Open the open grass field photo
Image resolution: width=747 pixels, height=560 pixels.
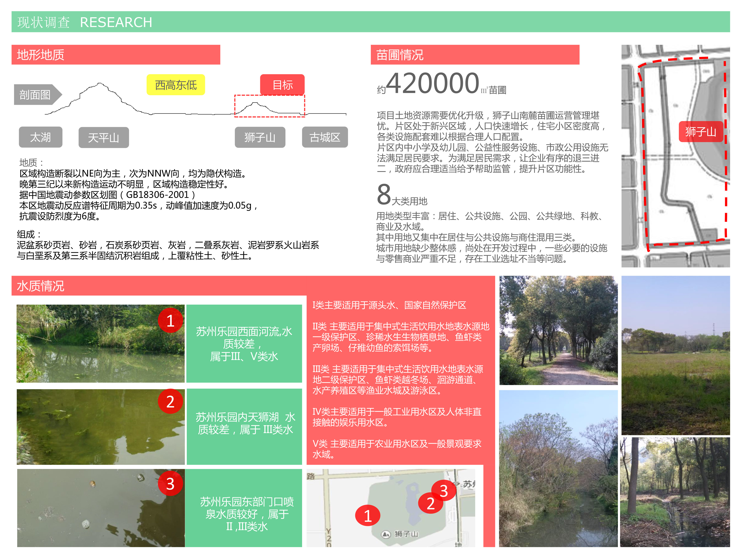[x=676, y=355]
